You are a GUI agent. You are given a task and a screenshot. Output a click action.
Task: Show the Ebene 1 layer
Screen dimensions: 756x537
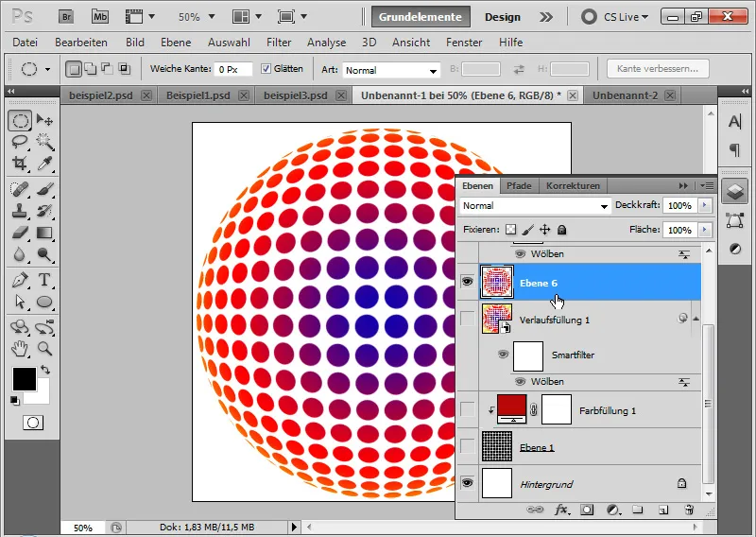point(467,446)
